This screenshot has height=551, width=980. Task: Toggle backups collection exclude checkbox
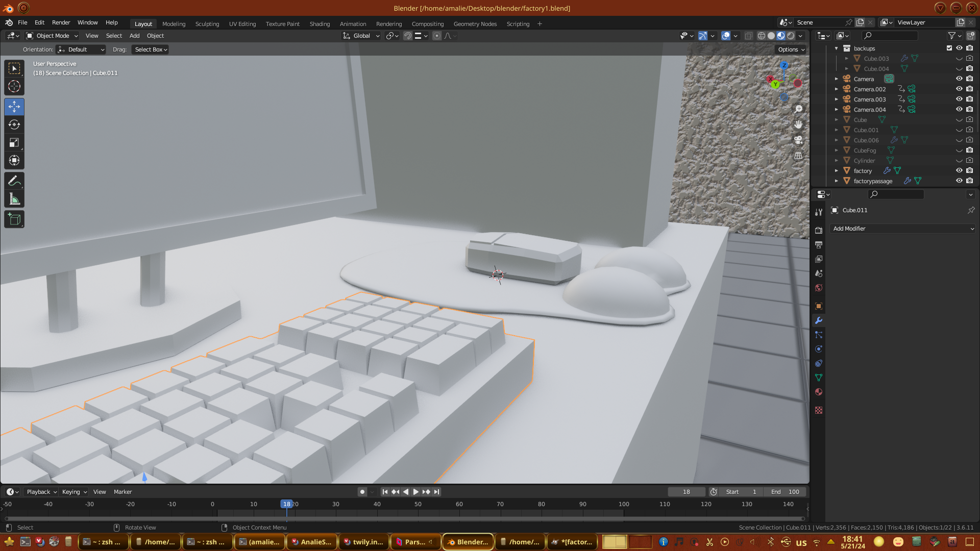949,48
